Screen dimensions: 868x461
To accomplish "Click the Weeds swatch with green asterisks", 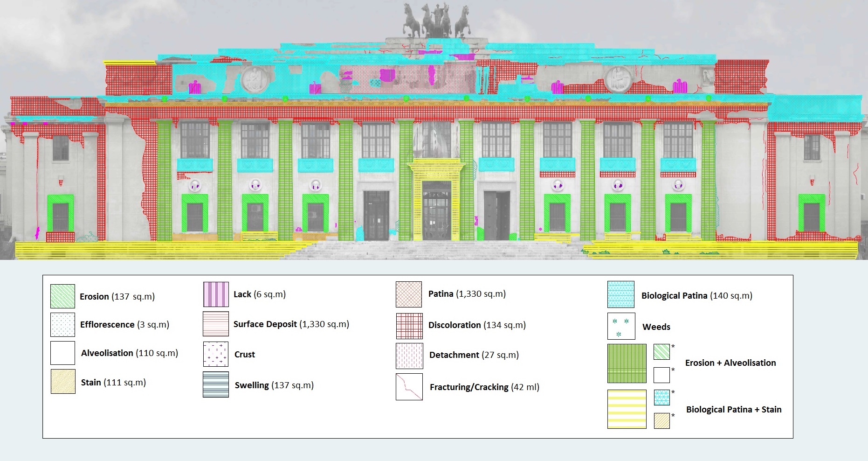I will coord(621,326).
